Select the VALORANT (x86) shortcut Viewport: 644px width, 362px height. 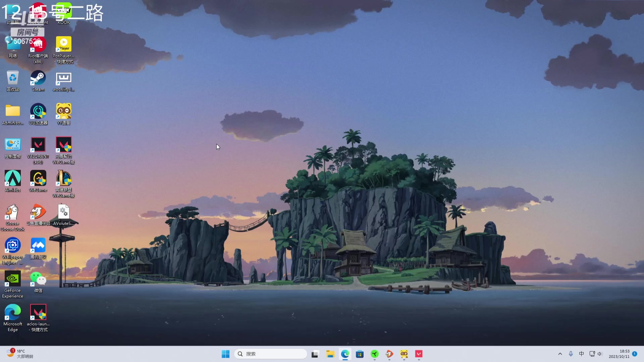(x=38, y=150)
